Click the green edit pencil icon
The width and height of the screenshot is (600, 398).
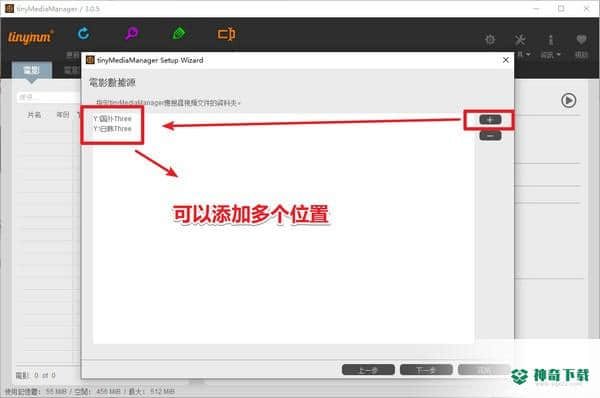click(x=179, y=34)
